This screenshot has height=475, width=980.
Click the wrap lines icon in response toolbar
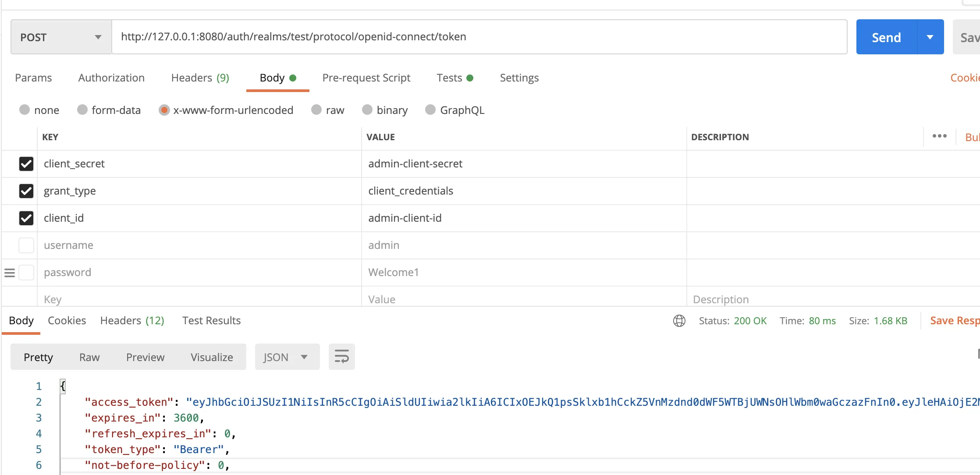pyautogui.click(x=341, y=357)
